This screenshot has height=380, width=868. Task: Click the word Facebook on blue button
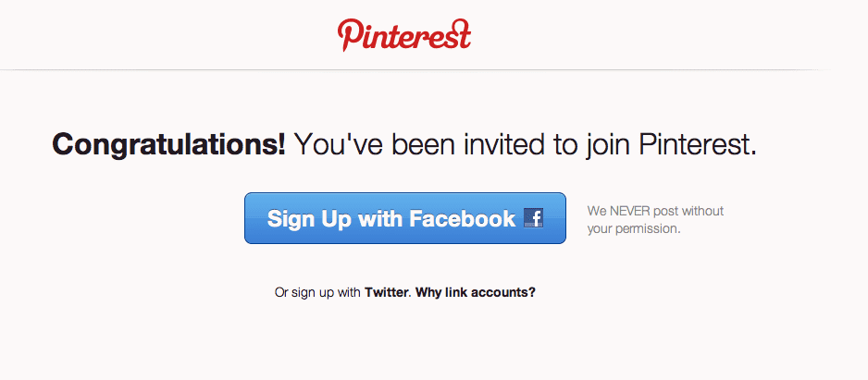[x=463, y=218]
